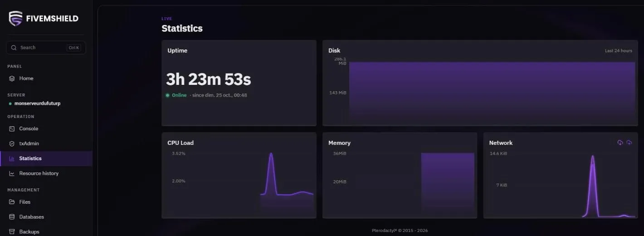Click the since dim. 25 oct. text
The image size is (644, 236).
point(220,95)
